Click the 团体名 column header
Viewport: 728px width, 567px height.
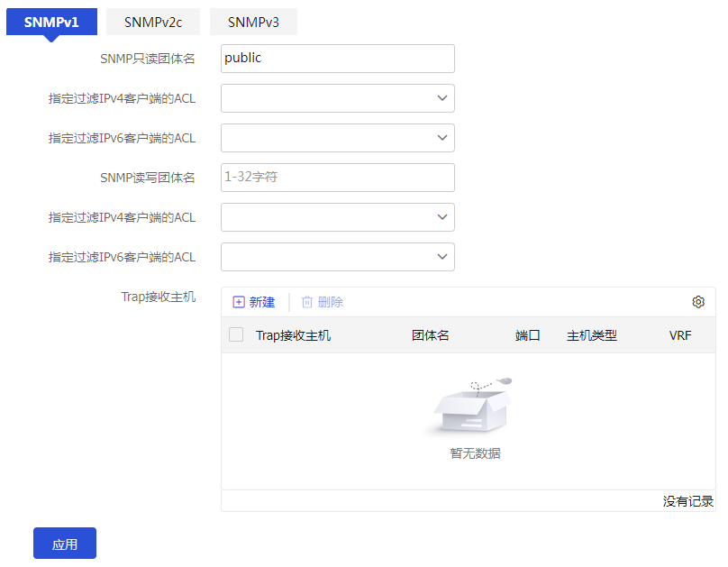(431, 335)
